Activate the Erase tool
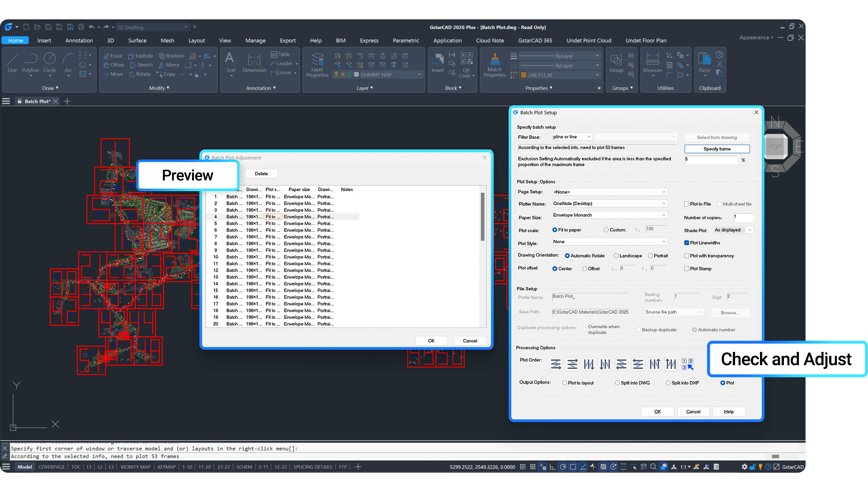The width and height of the screenshot is (868, 488). pyautogui.click(x=113, y=56)
